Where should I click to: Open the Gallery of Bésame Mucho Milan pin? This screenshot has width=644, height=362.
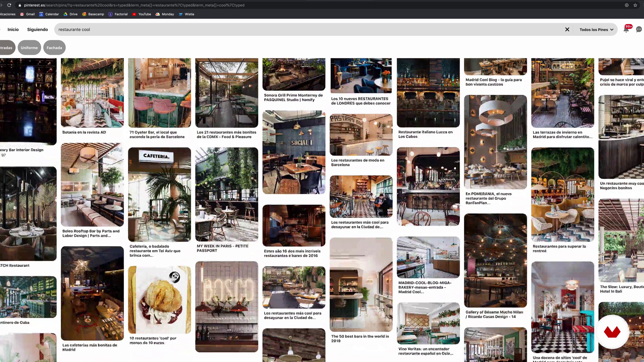(496, 261)
